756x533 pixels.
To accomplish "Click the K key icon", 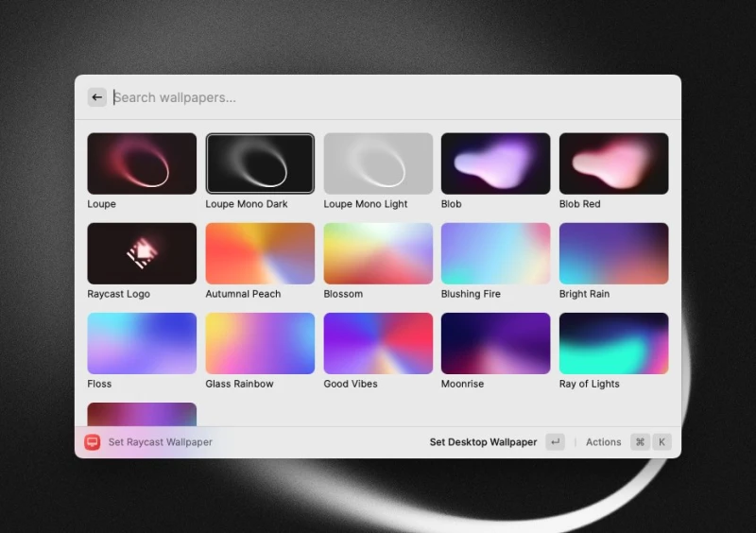I will [x=661, y=442].
